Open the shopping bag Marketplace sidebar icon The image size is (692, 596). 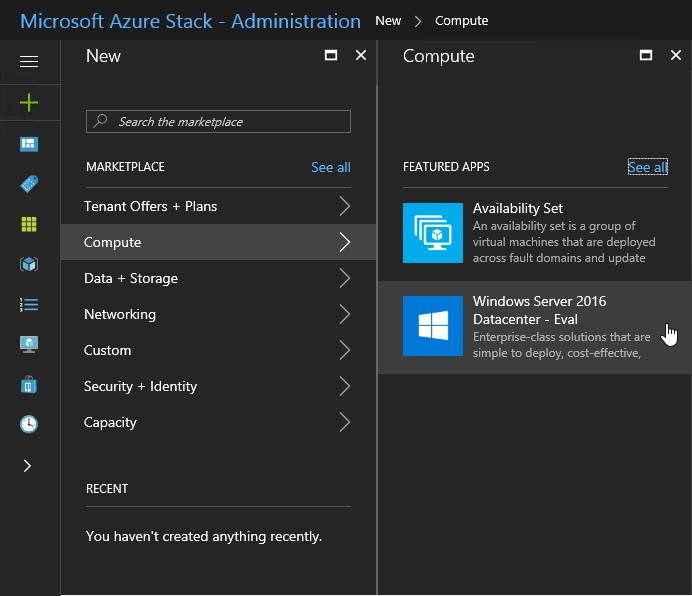pos(29,385)
